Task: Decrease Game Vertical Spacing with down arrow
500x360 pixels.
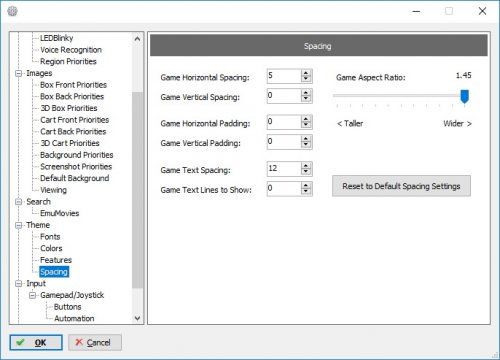Action: pos(306,99)
